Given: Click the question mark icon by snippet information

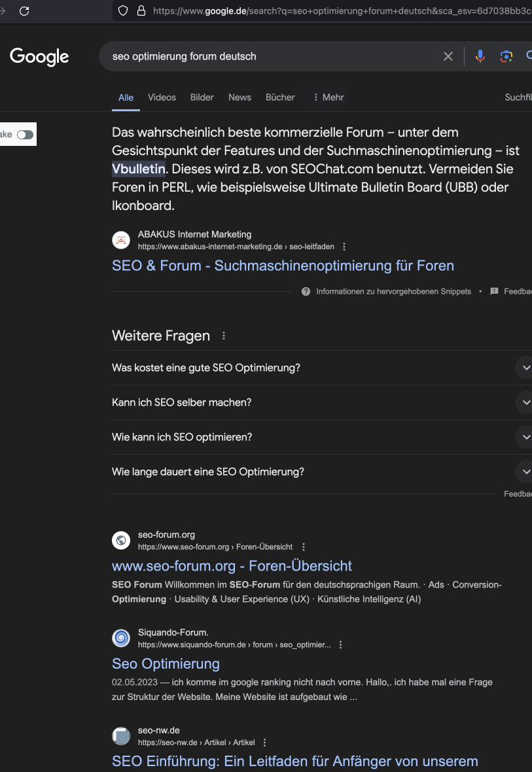Looking at the screenshot, I should point(306,292).
